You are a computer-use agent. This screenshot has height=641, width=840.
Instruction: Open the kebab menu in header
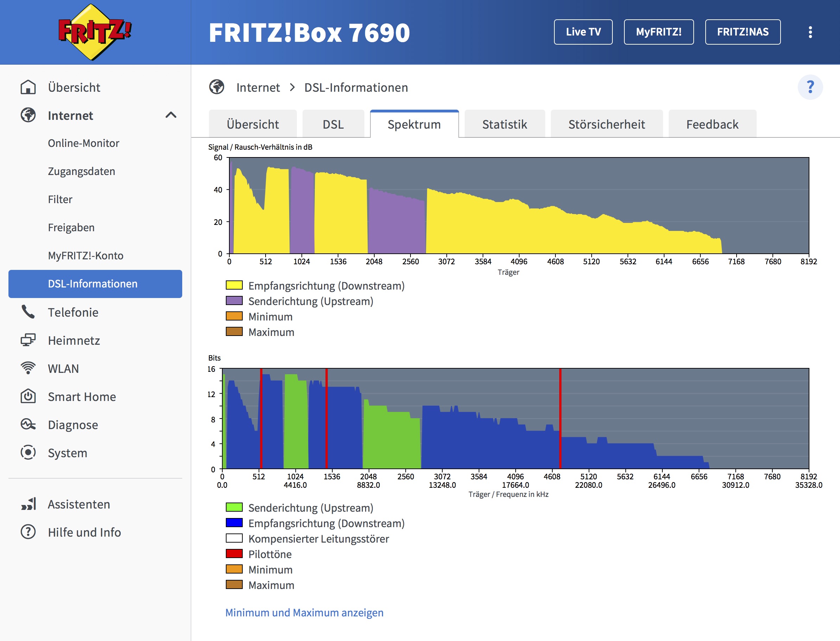coord(810,32)
